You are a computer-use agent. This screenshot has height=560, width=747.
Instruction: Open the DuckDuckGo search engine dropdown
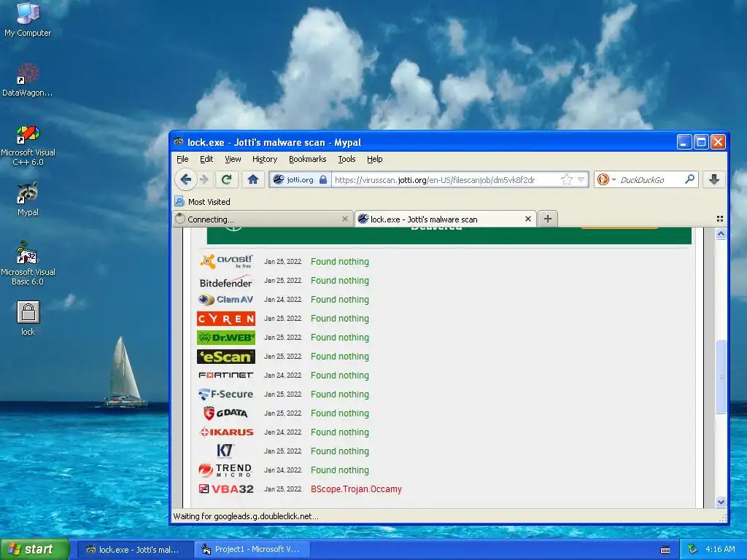pos(606,179)
